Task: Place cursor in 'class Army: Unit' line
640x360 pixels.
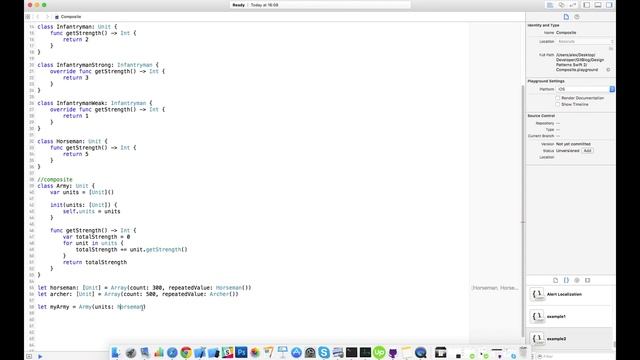Action: [66, 186]
